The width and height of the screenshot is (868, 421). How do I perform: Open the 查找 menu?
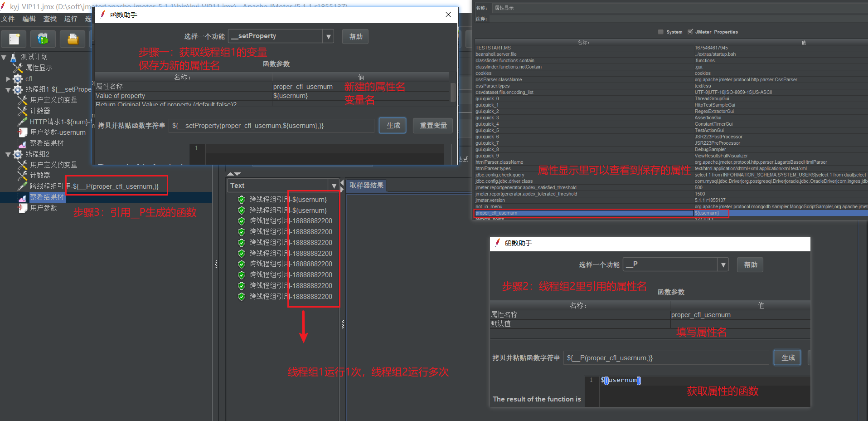coord(50,19)
